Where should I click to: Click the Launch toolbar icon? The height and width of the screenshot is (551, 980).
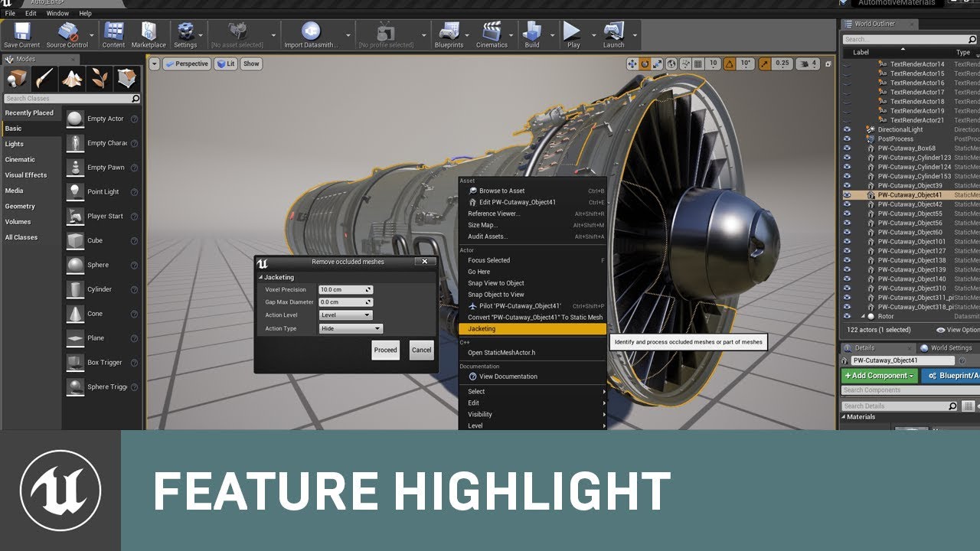coord(613,31)
